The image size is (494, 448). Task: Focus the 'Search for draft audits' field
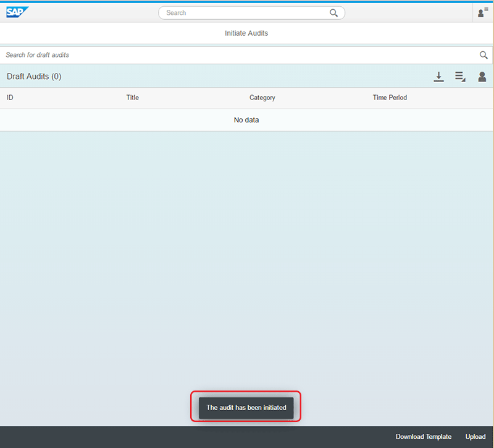click(246, 55)
